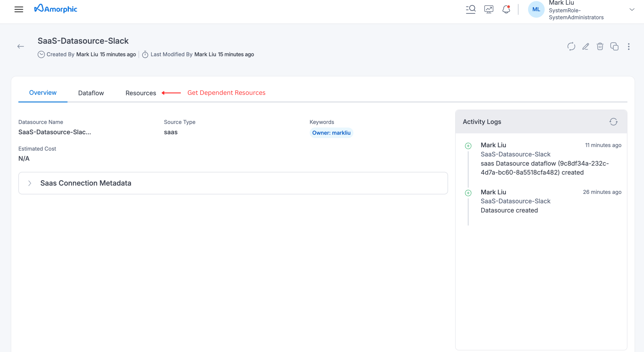644x352 pixels.
Task: Expand the Saas Connection Metadata section
Action: (30, 183)
